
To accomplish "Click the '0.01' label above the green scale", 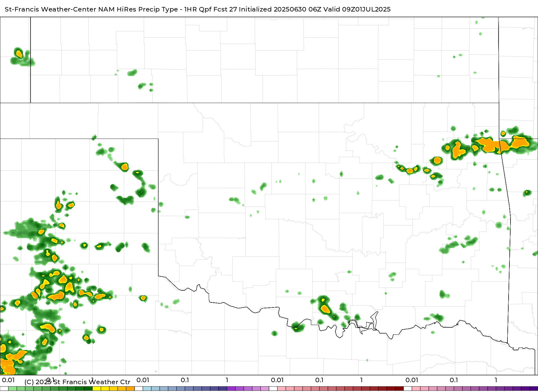I will click(8, 380).
